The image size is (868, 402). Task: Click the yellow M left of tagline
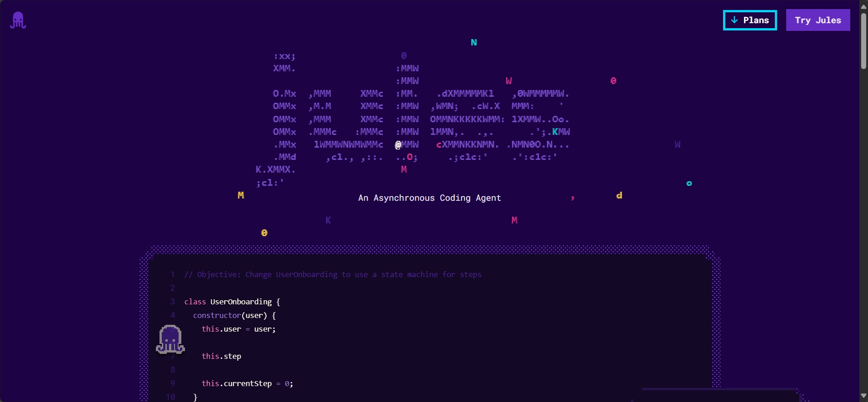[241, 195]
